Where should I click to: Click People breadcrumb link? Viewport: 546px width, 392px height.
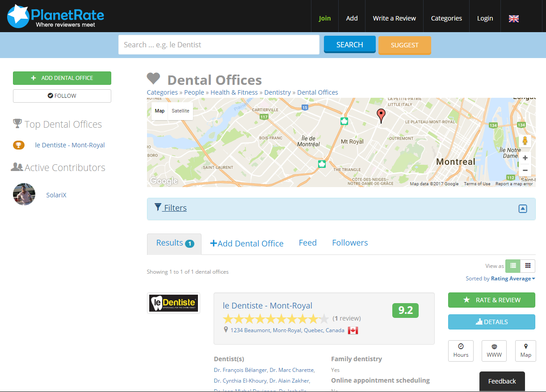pyautogui.click(x=194, y=92)
